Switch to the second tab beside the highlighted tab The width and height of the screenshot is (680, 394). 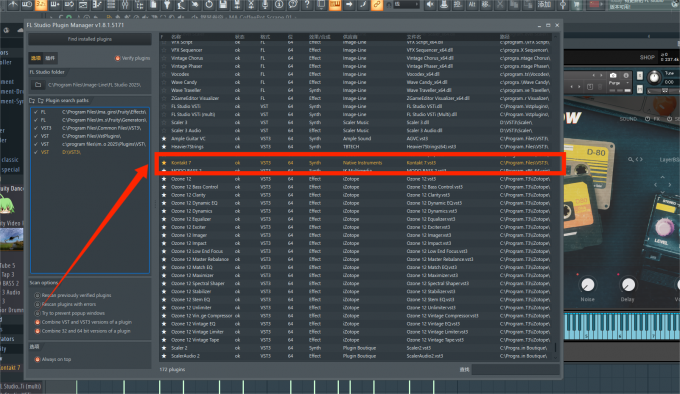click(x=50, y=58)
